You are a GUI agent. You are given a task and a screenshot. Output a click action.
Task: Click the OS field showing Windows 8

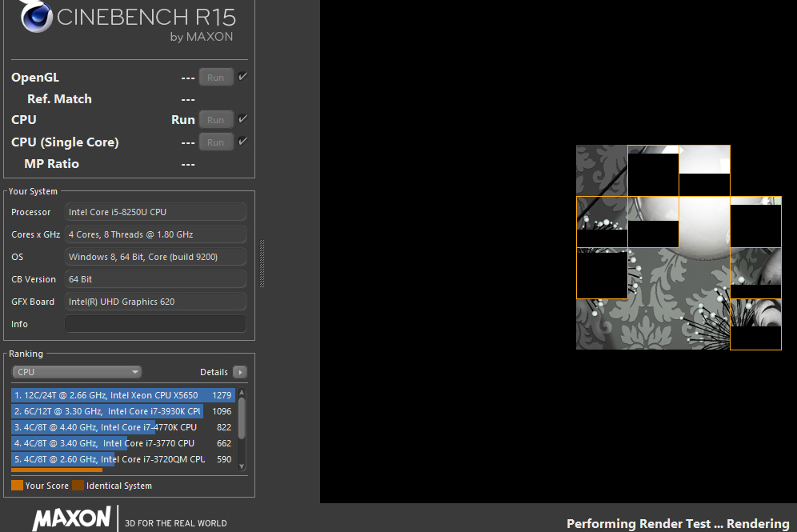click(x=155, y=257)
